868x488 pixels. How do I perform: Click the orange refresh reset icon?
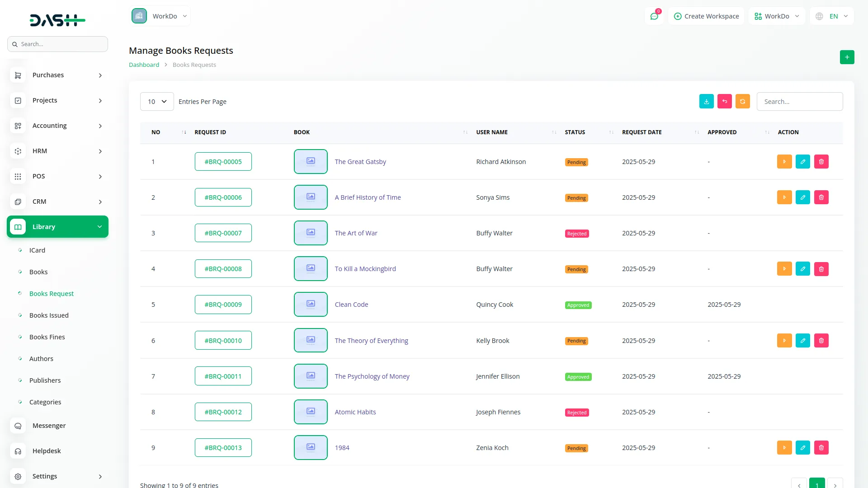coord(742,102)
